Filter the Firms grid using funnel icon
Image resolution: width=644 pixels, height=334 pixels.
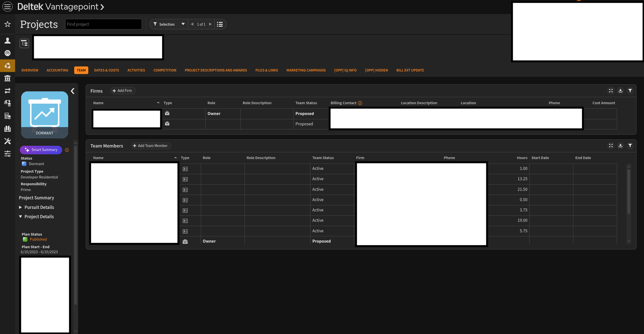(x=630, y=91)
